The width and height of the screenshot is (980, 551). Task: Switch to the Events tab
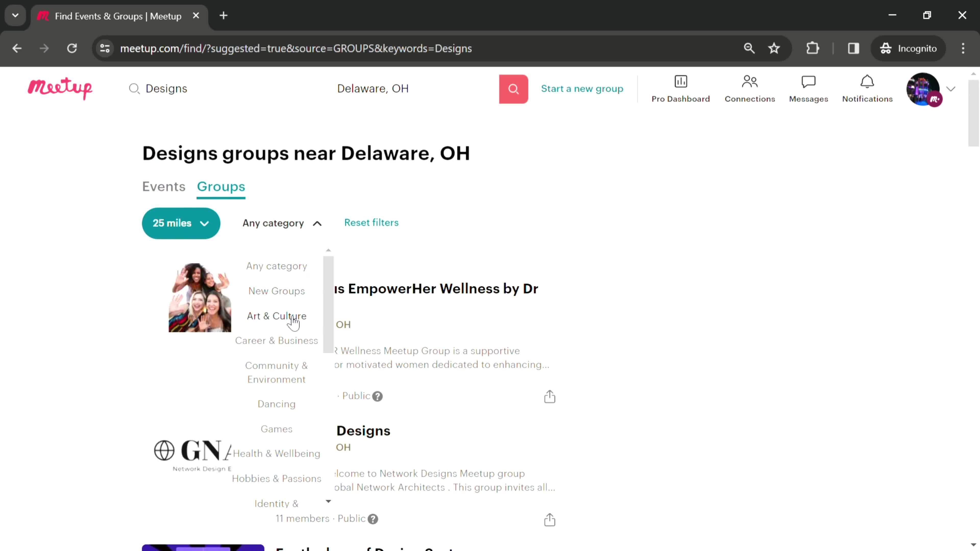164,186
